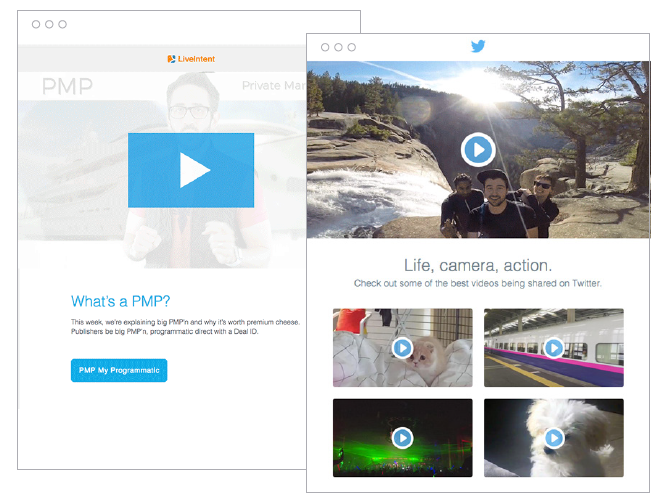Click the Twitter bird logo
This screenshot has height=503, width=668.
coord(478,46)
